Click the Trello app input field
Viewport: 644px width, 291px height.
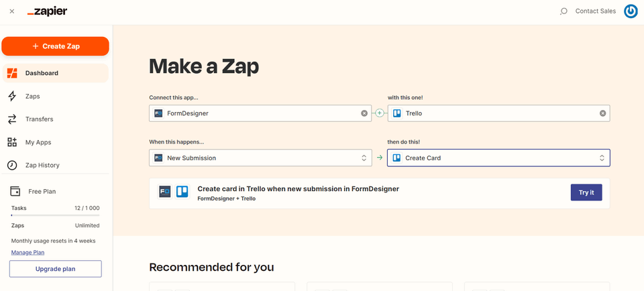[498, 113]
